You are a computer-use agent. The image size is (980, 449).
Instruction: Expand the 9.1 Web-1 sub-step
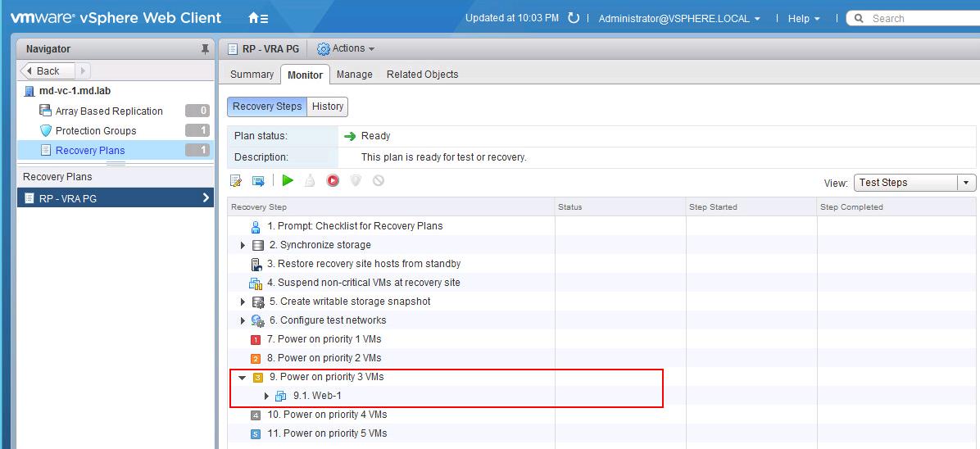(266, 396)
